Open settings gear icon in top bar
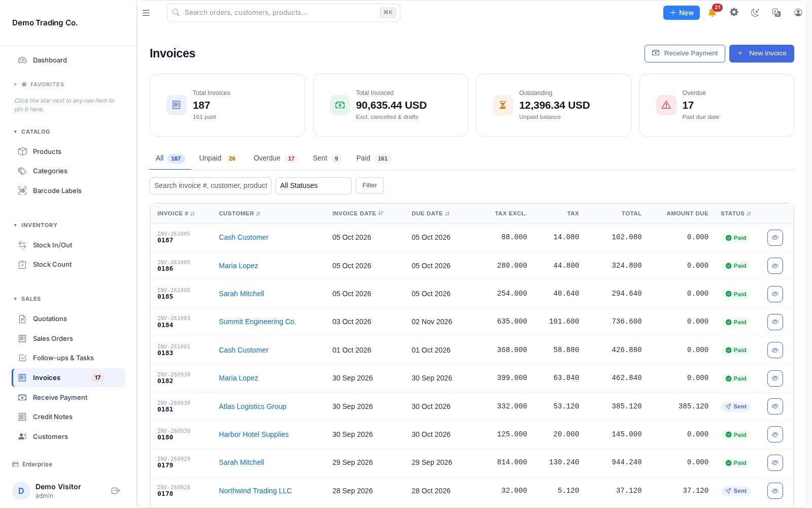 [x=734, y=12]
